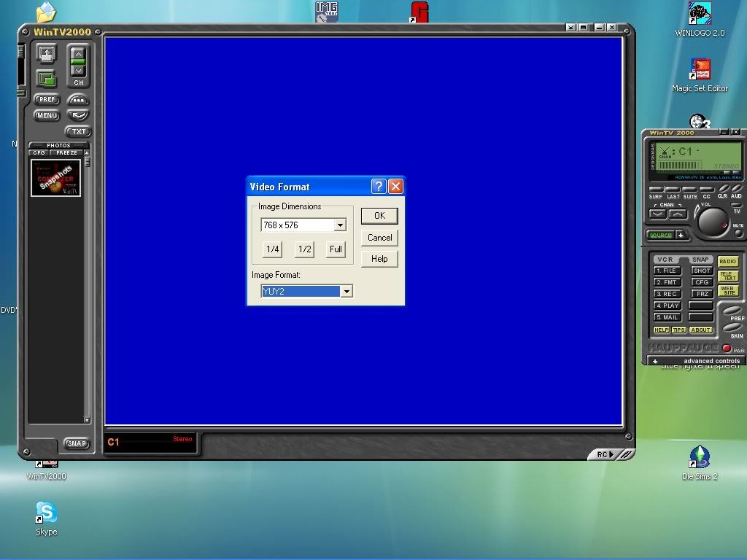The width and height of the screenshot is (747, 560).
Task: Click the 2. FMT button
Action: tap(667, 282)
